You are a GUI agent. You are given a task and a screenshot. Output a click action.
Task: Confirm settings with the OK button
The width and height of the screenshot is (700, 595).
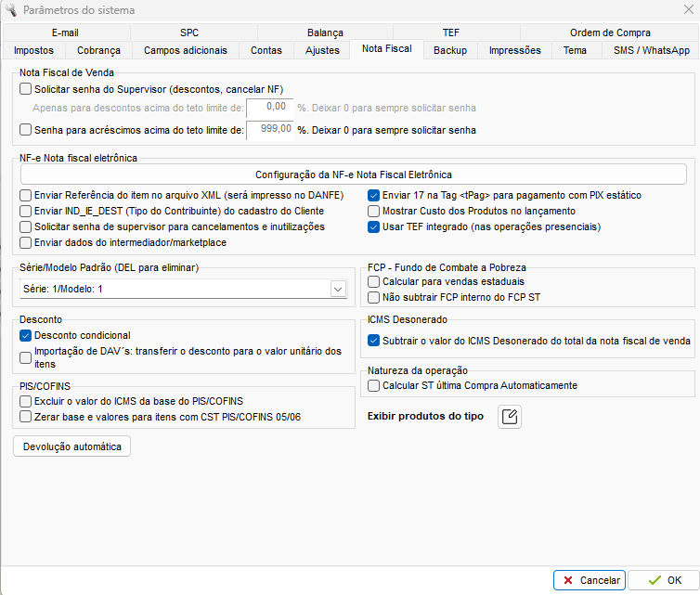[663, 580]
